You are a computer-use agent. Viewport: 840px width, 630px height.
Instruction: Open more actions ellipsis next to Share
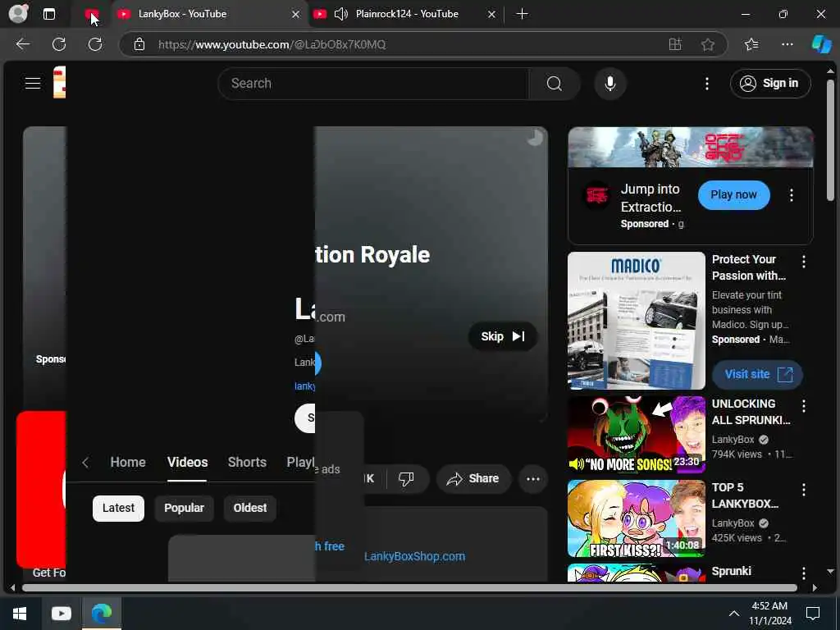[533, 478]
